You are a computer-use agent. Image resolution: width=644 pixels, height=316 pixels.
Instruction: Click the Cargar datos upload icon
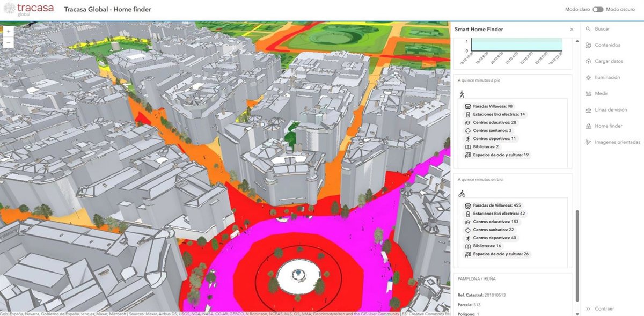(x=588, y=61)
